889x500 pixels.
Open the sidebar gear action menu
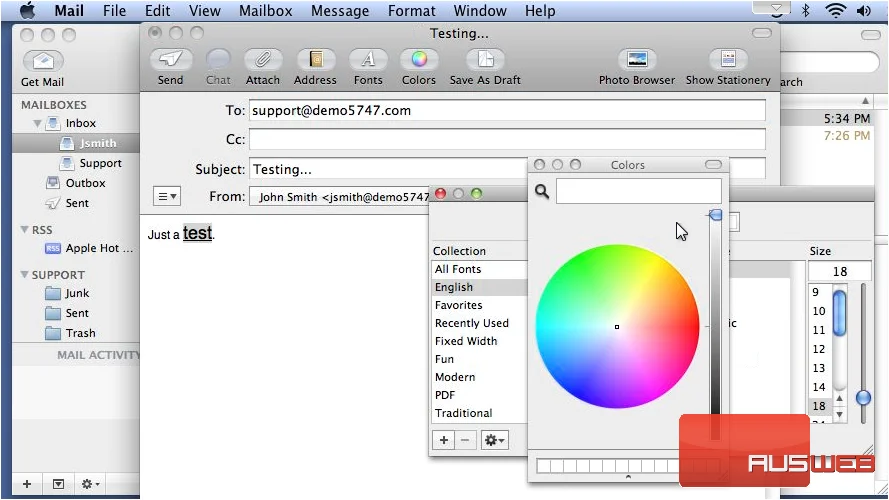(x=90, y=484)
